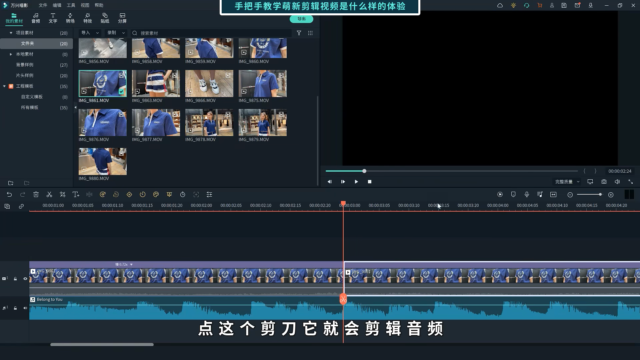640x360 pixels.
Task: Click the motion tracking target icon
Action: [x=196, y=195]
